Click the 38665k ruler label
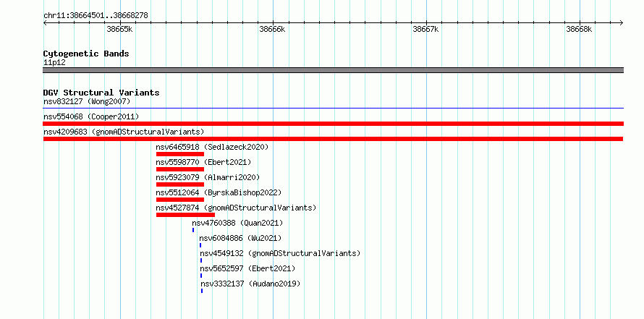The image size is (644, 319). tap(119, 29)
